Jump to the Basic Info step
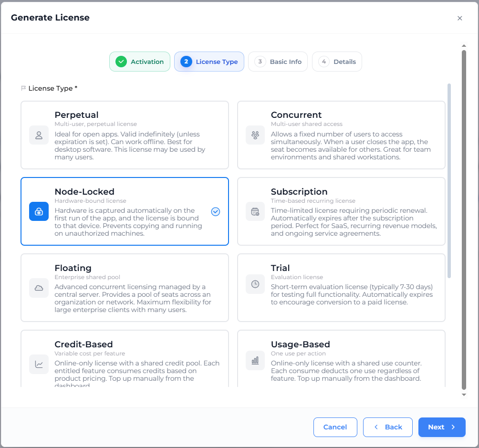Viewport: 479px width, 448px height. pos(278,62)
